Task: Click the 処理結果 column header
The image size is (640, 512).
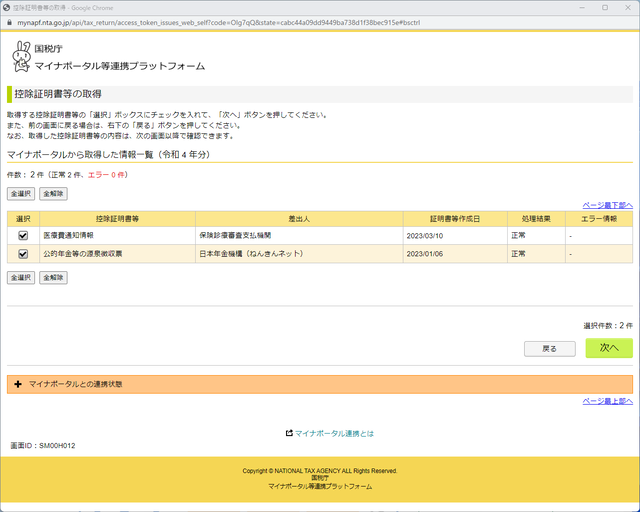Action: pyautogui.click(x=536, y=219)
